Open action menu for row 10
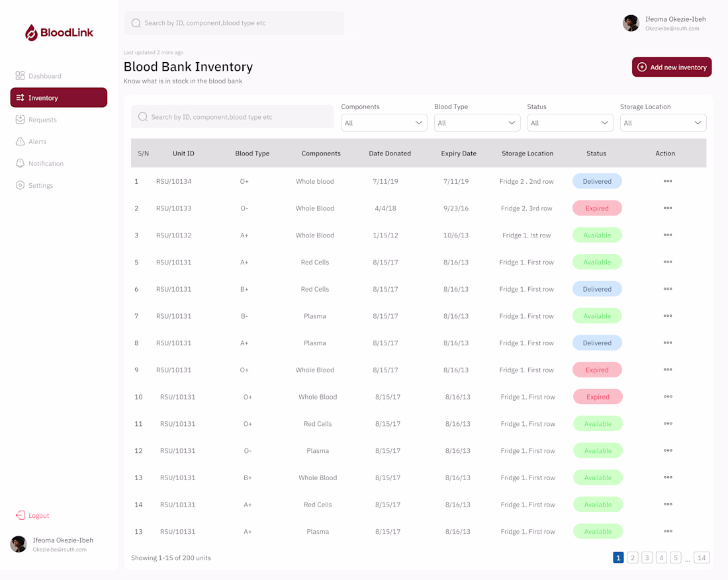 [668, 396]
